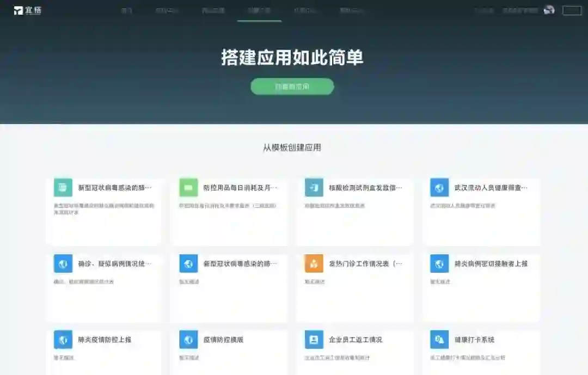Image resolution: width=588 pixels, height=375 pixels.
Task: Click the green create-application button under the headline
Action: coord(292,87)
